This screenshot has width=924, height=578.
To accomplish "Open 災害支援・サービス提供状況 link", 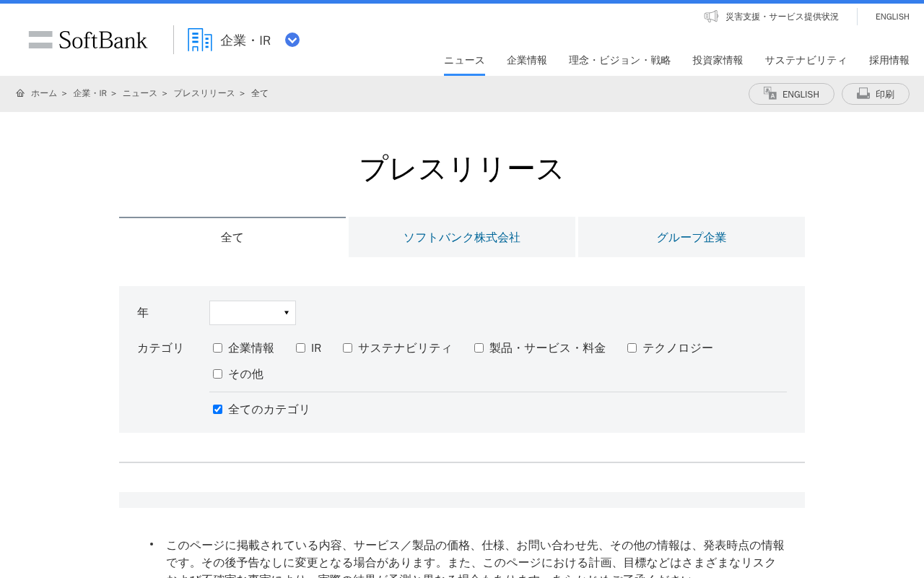I will [782, 17].
